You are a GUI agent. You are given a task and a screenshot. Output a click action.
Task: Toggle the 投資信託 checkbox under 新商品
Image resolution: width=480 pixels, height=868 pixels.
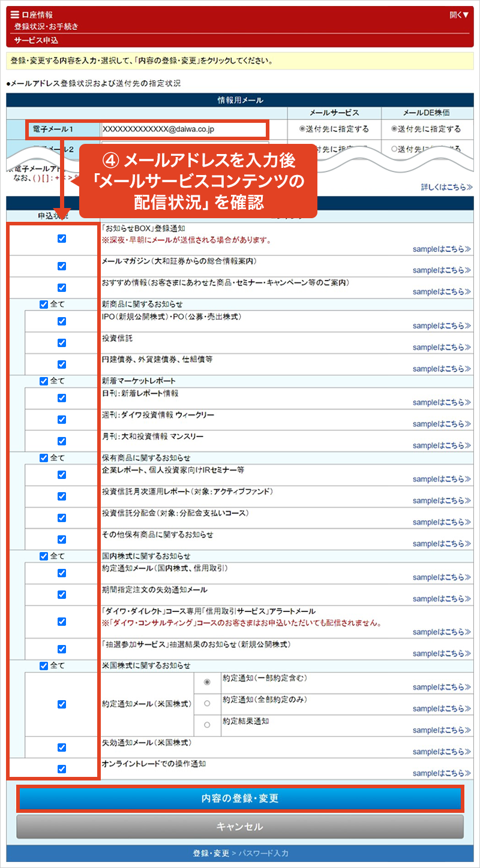pyautogui.click(x=61, y=342)
